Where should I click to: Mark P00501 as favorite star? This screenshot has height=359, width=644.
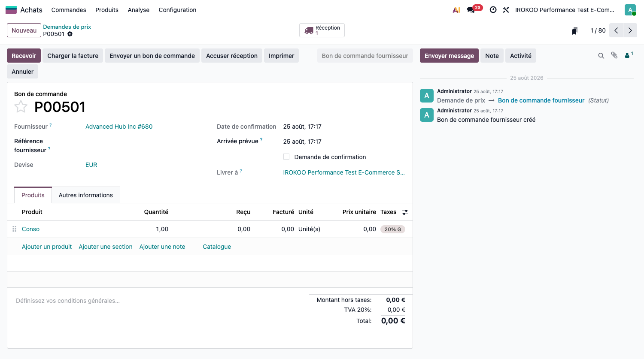[21, 106]
